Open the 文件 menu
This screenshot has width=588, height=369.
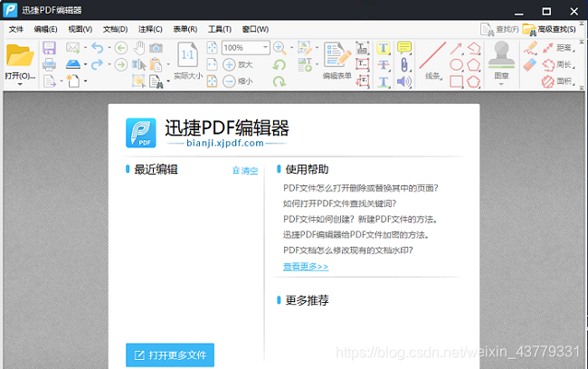pyautogui.click(x=15, y=29)
